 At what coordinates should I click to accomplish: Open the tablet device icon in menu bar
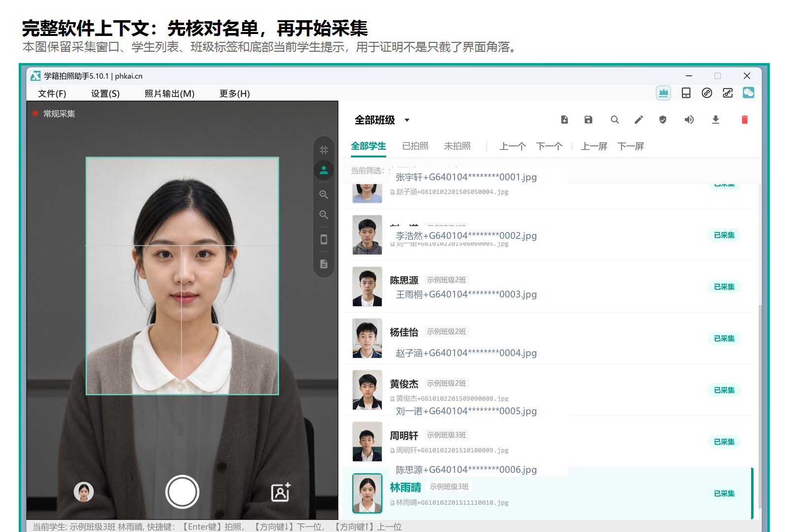[x=686, y=93]
